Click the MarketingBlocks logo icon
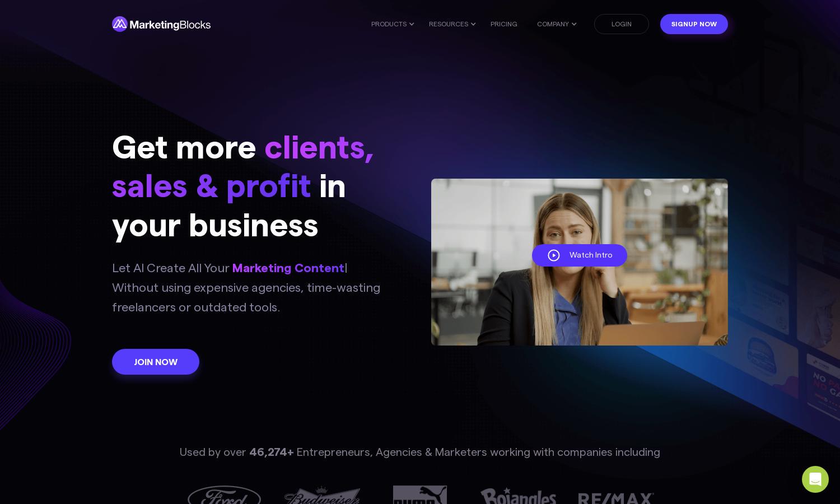The height and width of the screenshot is (504, 840). (120, 24)
